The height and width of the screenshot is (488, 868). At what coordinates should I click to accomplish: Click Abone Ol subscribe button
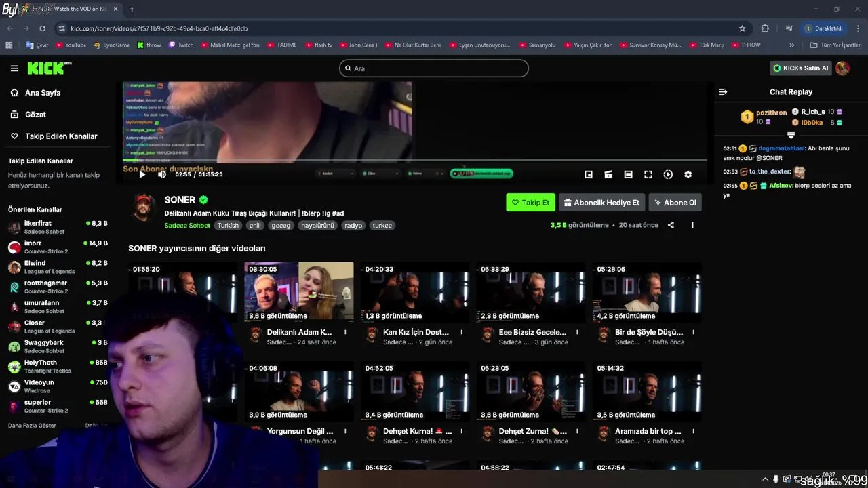click(675, 202)
